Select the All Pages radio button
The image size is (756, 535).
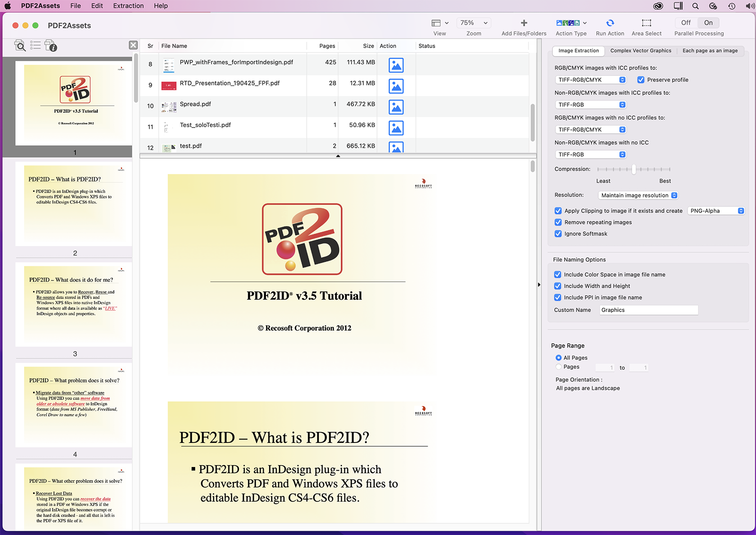558,358
